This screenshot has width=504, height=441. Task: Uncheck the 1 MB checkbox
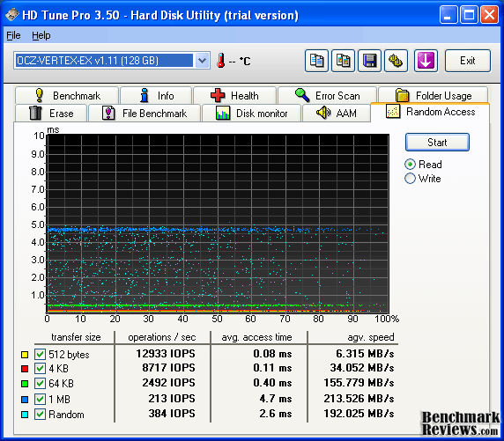pos(40,399)
